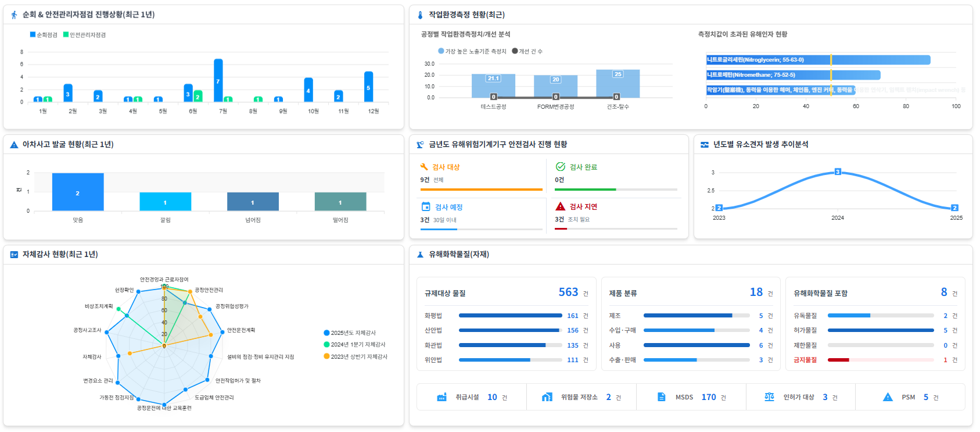980x432 pixels.
Task: Hide the 가장 높은 노출기준 측정치 legend series
Action: click(472, 51)
